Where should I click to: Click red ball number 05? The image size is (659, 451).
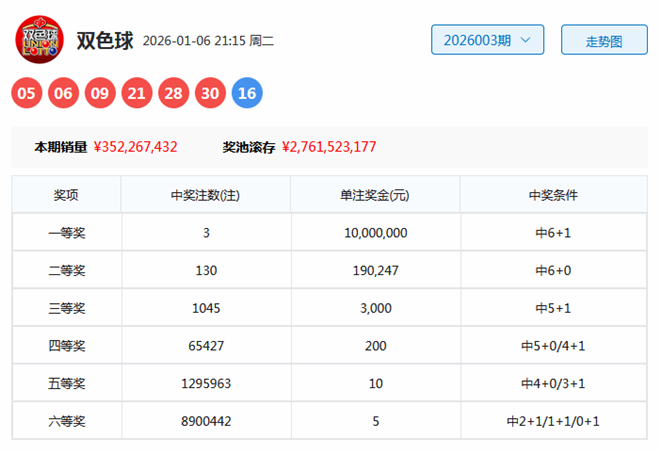[28, 94]
